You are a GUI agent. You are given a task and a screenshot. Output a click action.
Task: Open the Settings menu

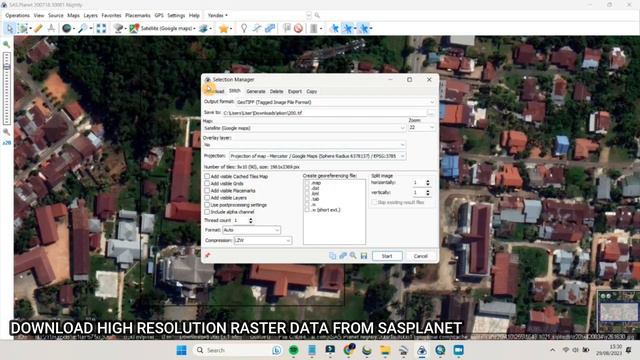pyautogui.click(x=176, y=16)
